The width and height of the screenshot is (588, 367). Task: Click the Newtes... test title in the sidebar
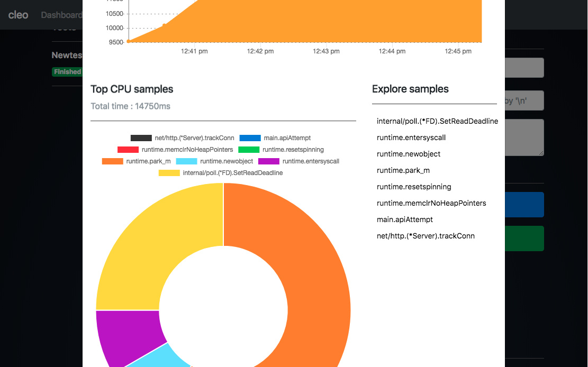(67, 56)
